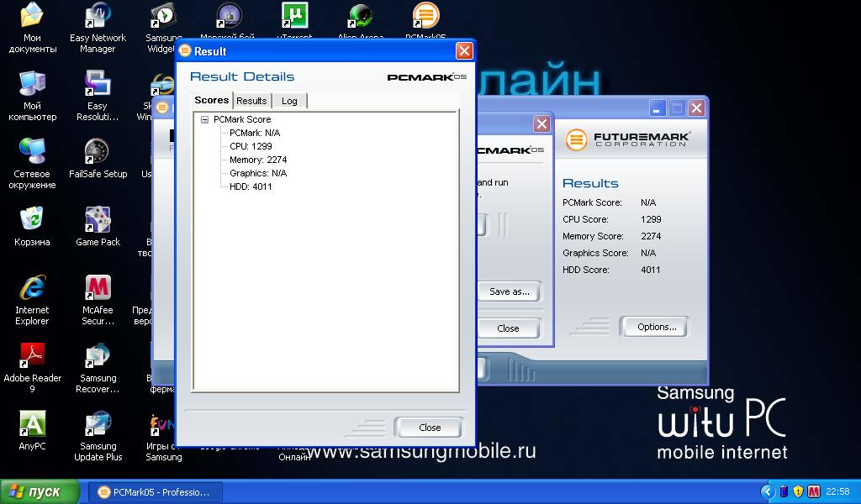Viewport: 861px width, 504px height.
Task: Click HDD Score value 4011 in Results panel
Action: click(x=651, y=270)
